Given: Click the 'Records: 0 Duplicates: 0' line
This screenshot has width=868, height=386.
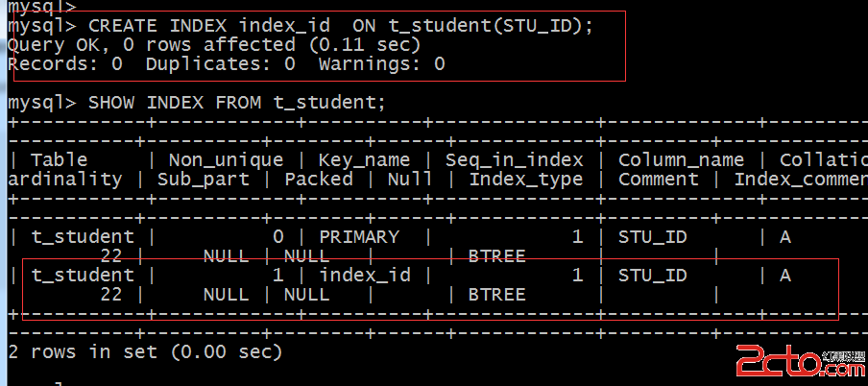Looking at the screenshot, I should [227, 64].
